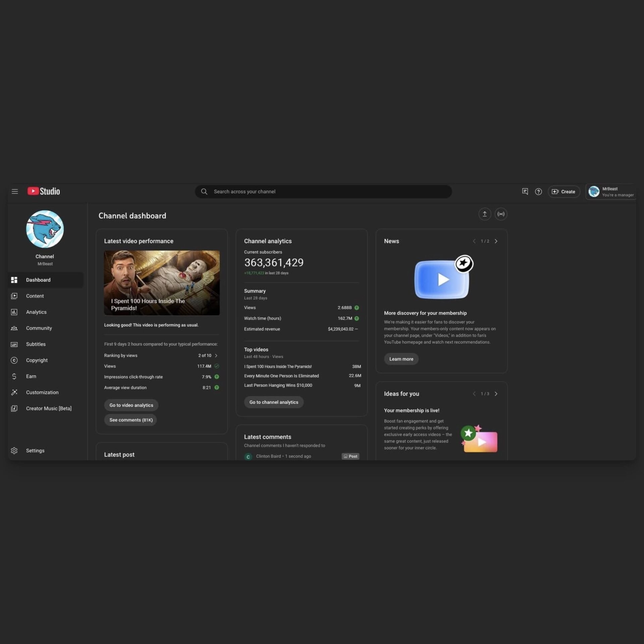The image size is (644, 644).
Task: Open the send feedback icon
Action: click(x=525, y=192)
